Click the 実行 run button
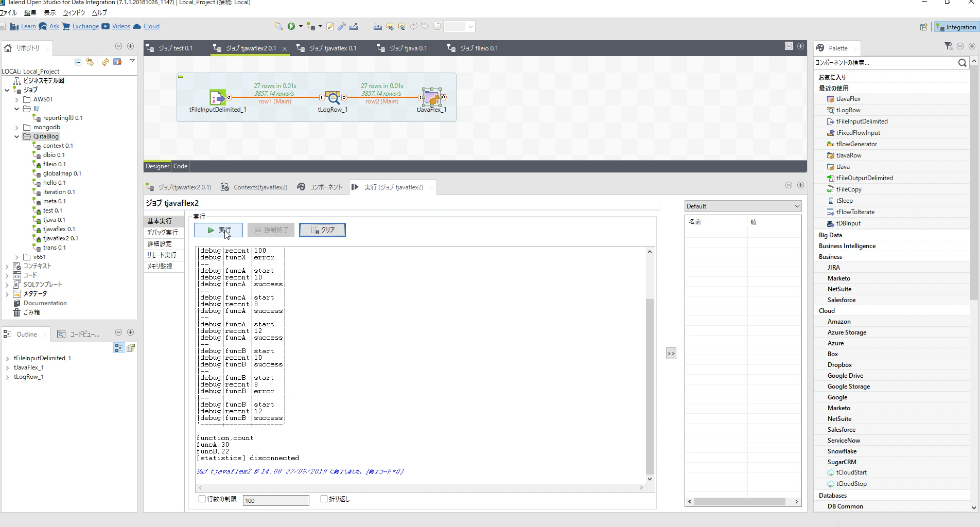Image resolution: width=980 pixels, height=527 pixels. point(218,230)
